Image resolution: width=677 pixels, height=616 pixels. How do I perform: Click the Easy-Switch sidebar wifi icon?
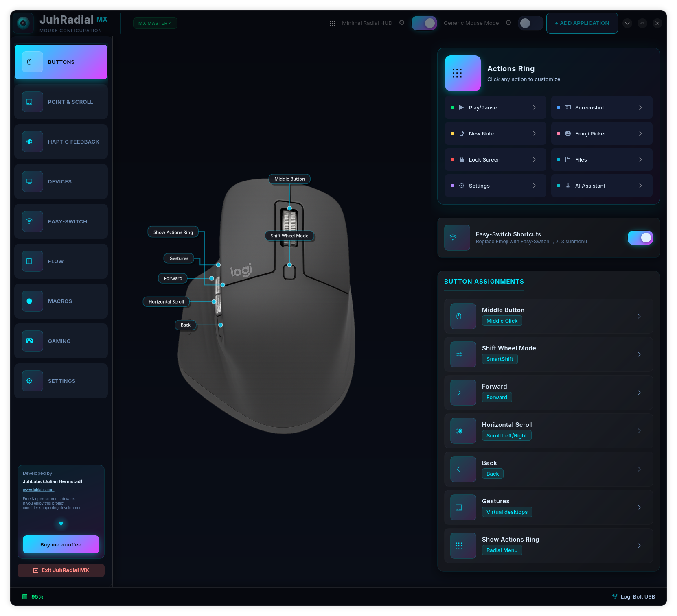(x=33, y=221)
